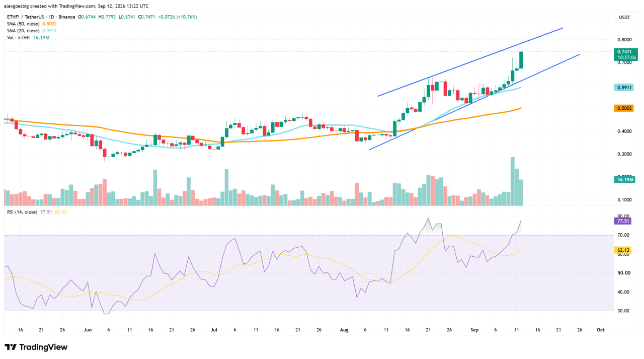
Task: Click the 0.4000 price axis label
Action: [624, 131]
